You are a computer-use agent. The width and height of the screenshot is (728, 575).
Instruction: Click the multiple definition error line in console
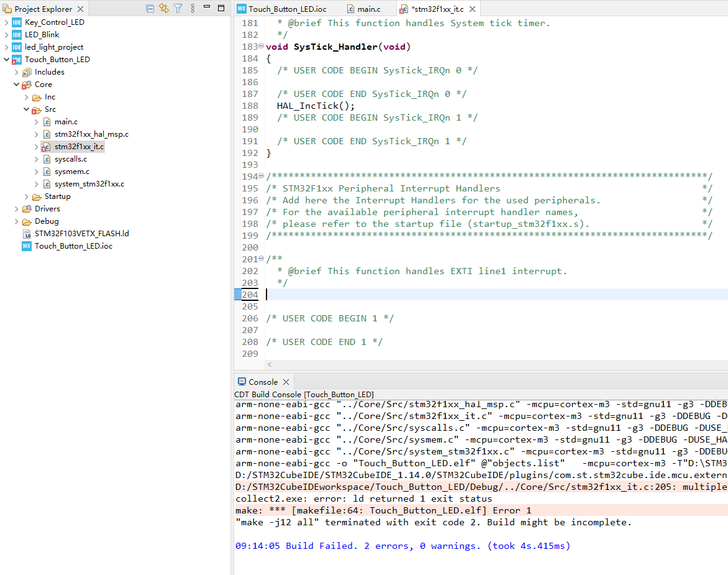pos(481,487)
